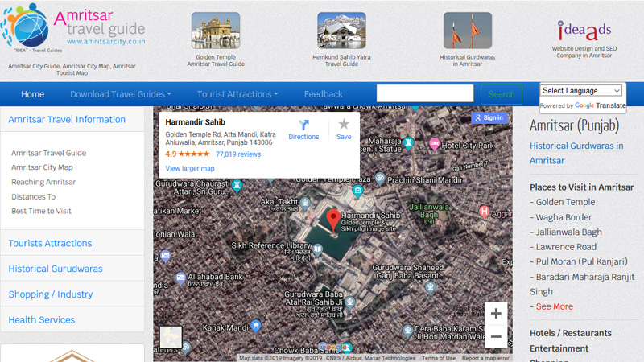This screenshot has width=644, height=362.
Task: Select Jallianwala Bagh in places list
Action: coord(569,232)
